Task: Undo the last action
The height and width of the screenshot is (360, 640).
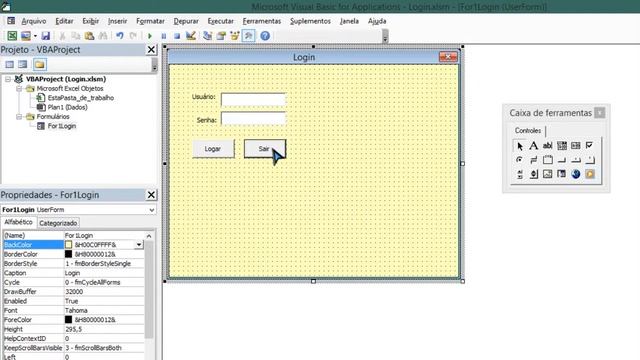Action: point(120,36)
